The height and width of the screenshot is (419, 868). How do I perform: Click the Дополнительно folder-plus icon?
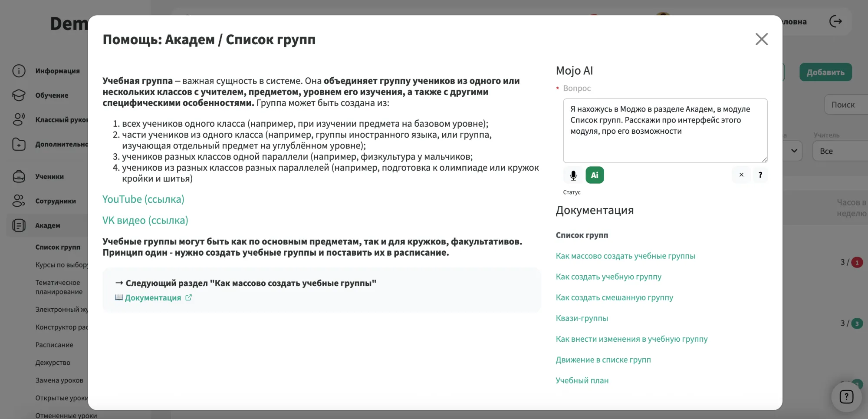pyautogui.click(x=19, y=144)
